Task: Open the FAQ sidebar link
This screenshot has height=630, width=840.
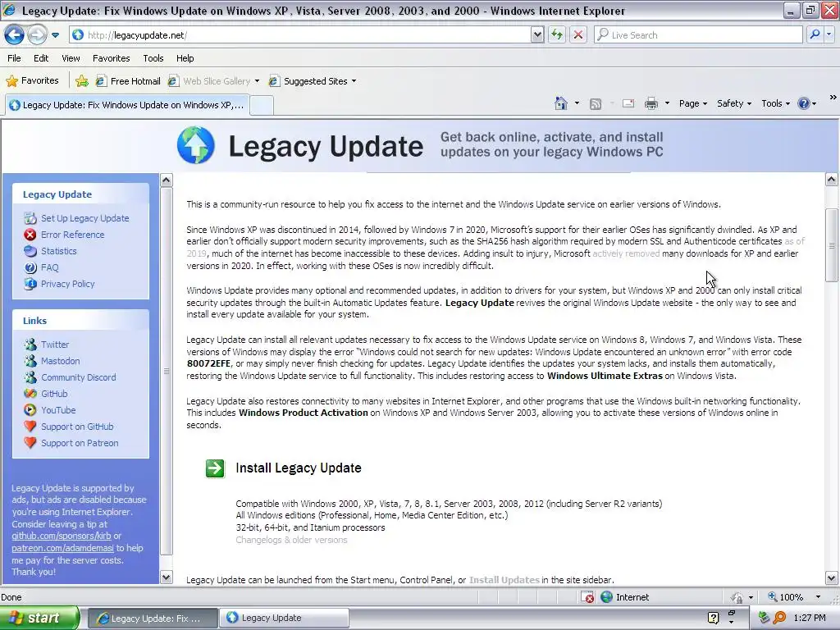Action: click(50, 267)
